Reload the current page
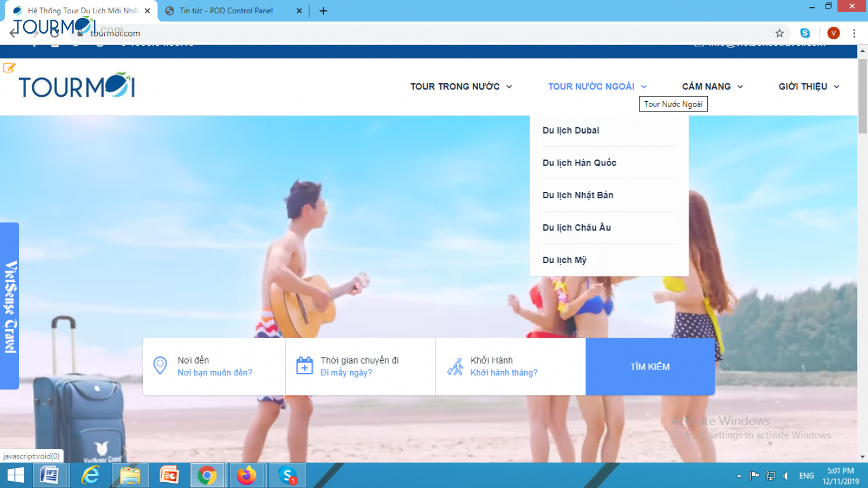868x488 pixels. point(56,33)
